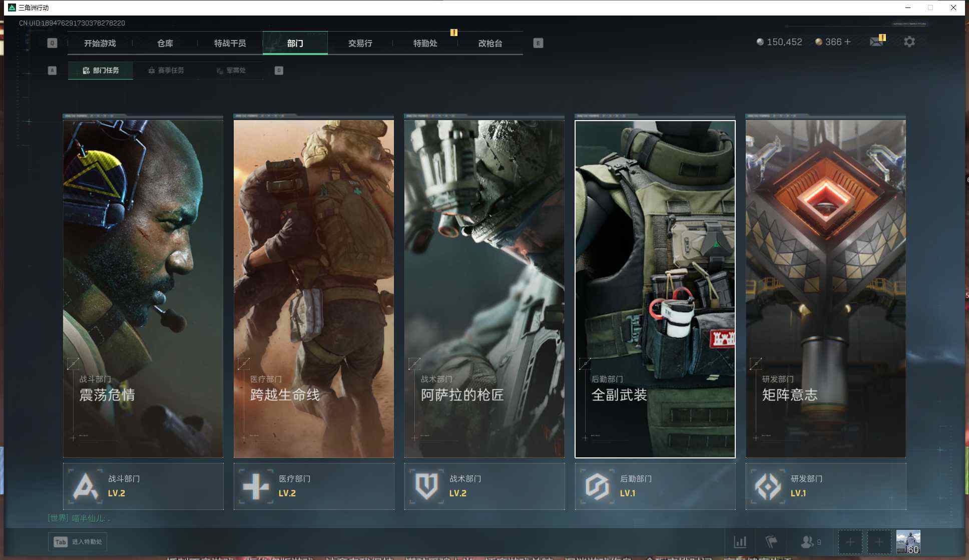Open the mail envelope inbox
The image size is (969, 560).
pyautogui.click(x=876, y=42)
